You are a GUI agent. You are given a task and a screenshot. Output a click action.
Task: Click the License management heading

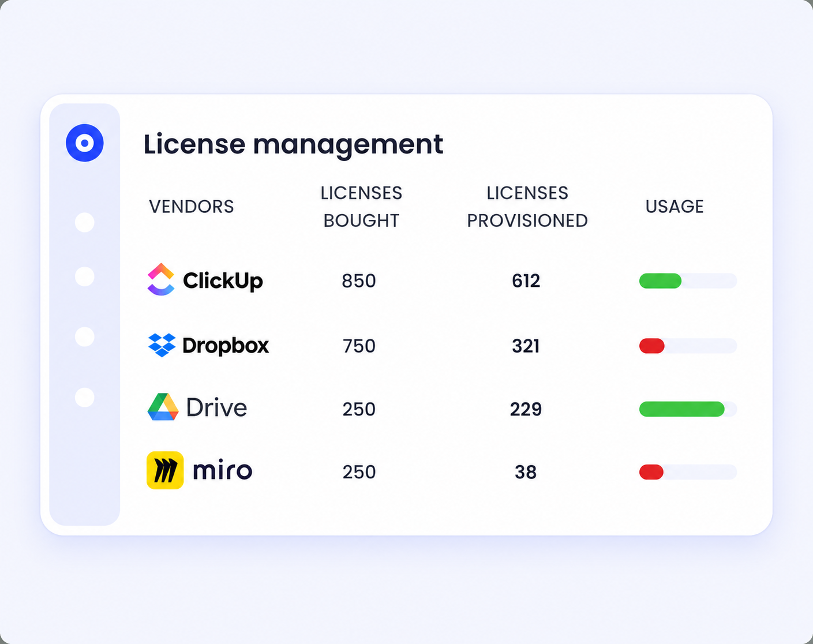pos(293,144)
